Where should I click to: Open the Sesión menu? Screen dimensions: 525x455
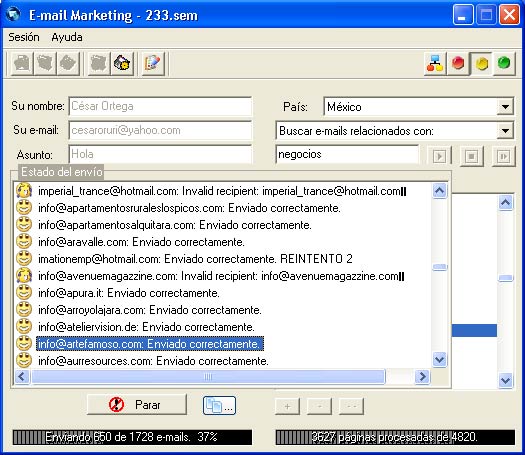[x=24, y=37]
